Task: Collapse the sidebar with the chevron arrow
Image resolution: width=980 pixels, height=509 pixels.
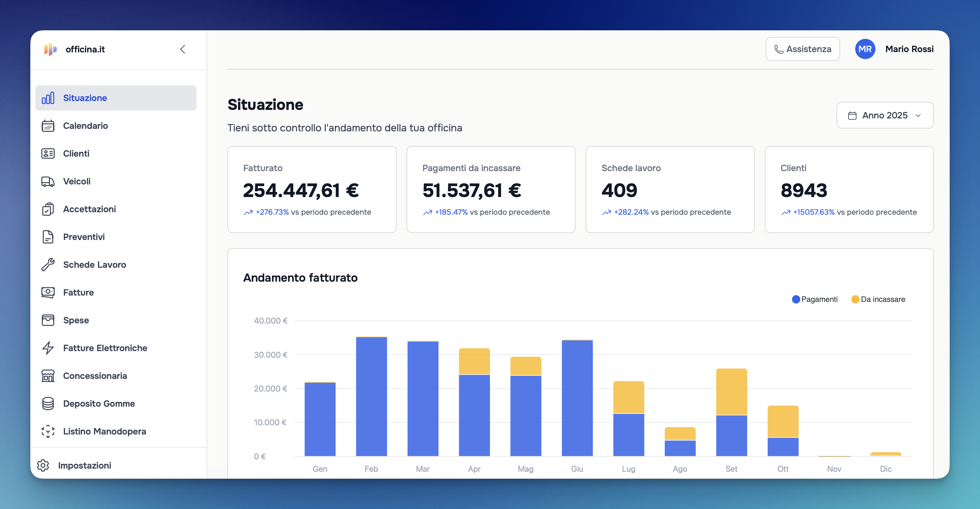Action: 183,50
